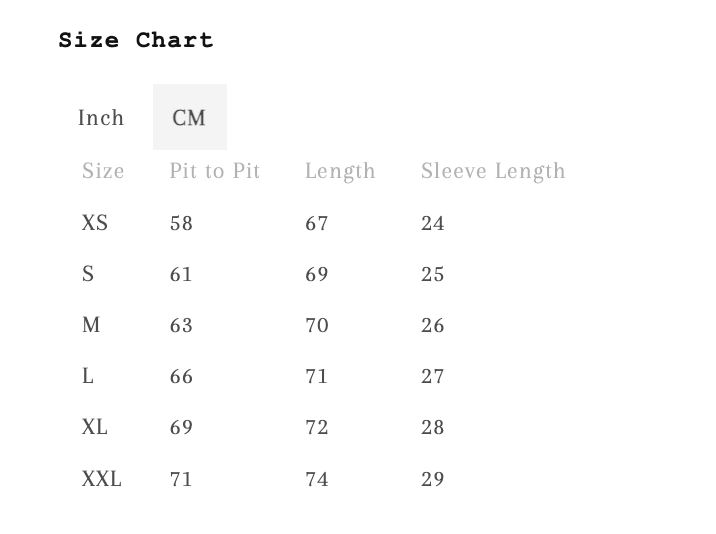Click the XXL size row label

pos(102,479)
